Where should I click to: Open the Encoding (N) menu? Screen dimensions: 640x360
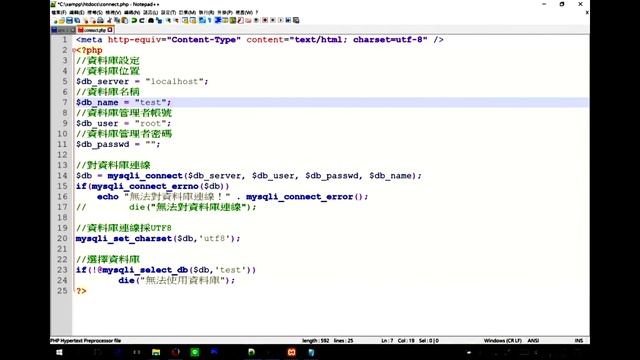click(132, 13)
